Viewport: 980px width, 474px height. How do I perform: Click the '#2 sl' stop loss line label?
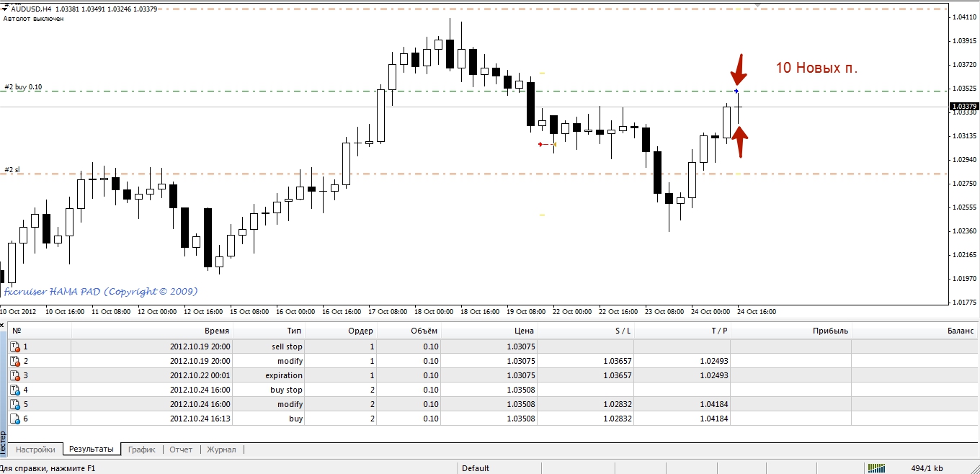tap(12, 170)
